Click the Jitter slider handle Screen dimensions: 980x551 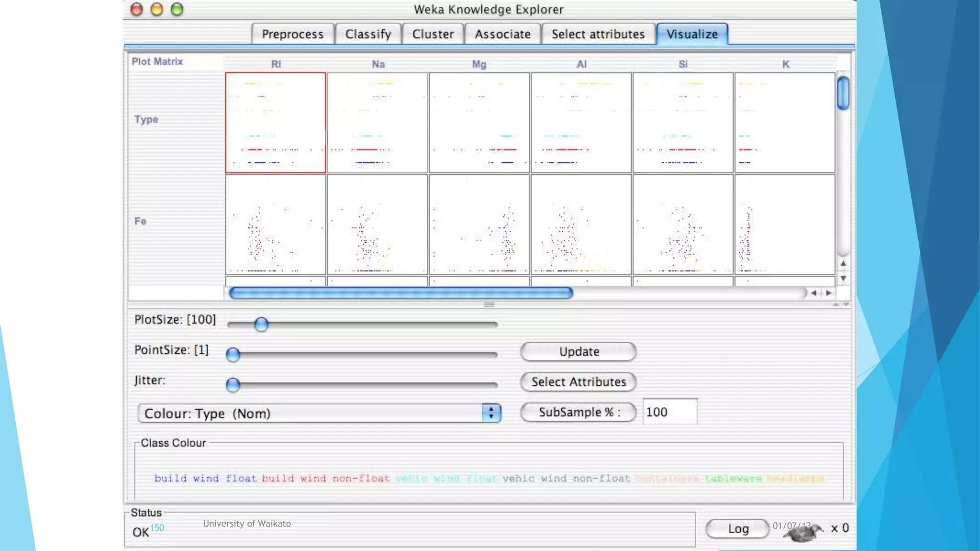233,385
